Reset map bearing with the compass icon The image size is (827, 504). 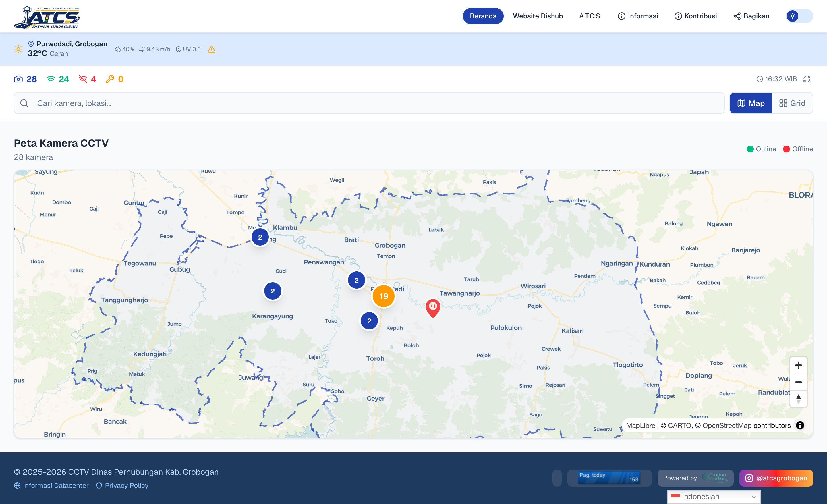(x=798, y=399)
